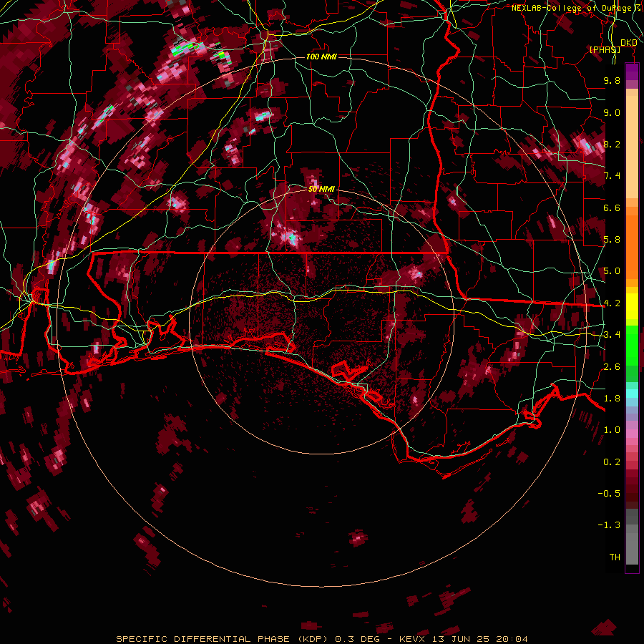
Task: Click the 'SPECIFIC DIFFERENTIAL PHASE (KDP)' caption text
Action: 221,639
